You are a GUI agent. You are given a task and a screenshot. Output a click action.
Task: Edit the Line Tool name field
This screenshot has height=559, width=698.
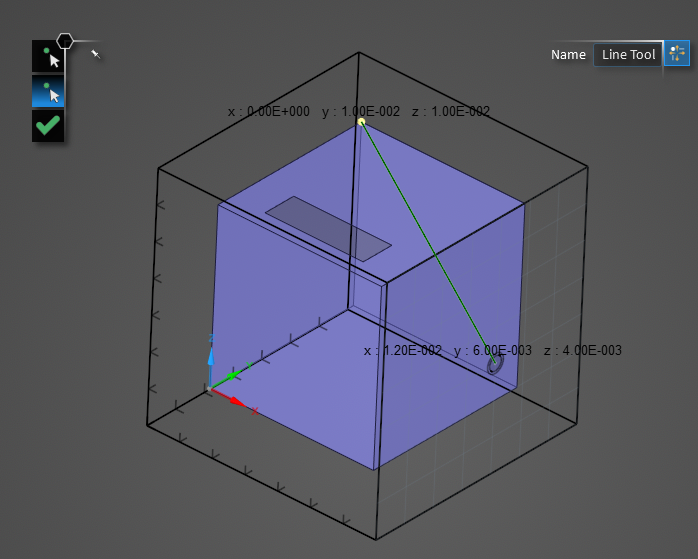tap(628, 55)
